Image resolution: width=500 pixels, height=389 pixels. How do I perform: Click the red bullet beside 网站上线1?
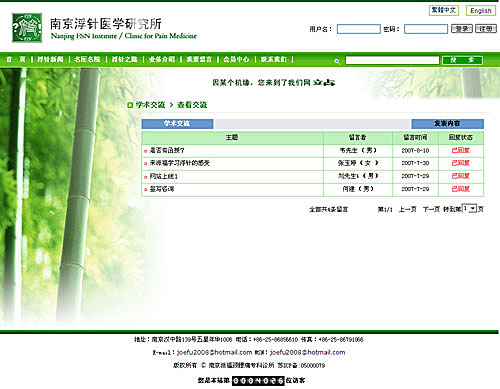coord(146,177)
